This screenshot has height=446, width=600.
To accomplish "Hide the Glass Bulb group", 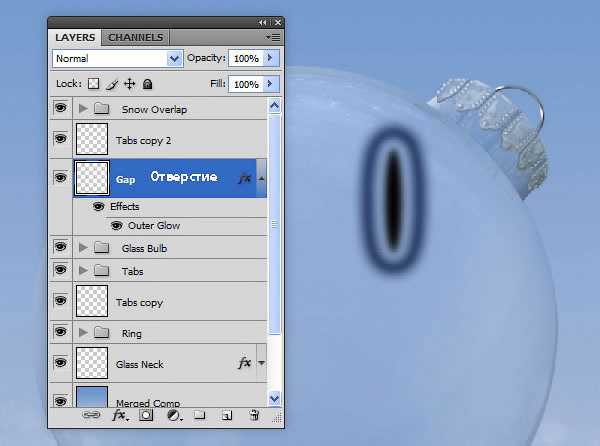I will click(60, 247).
